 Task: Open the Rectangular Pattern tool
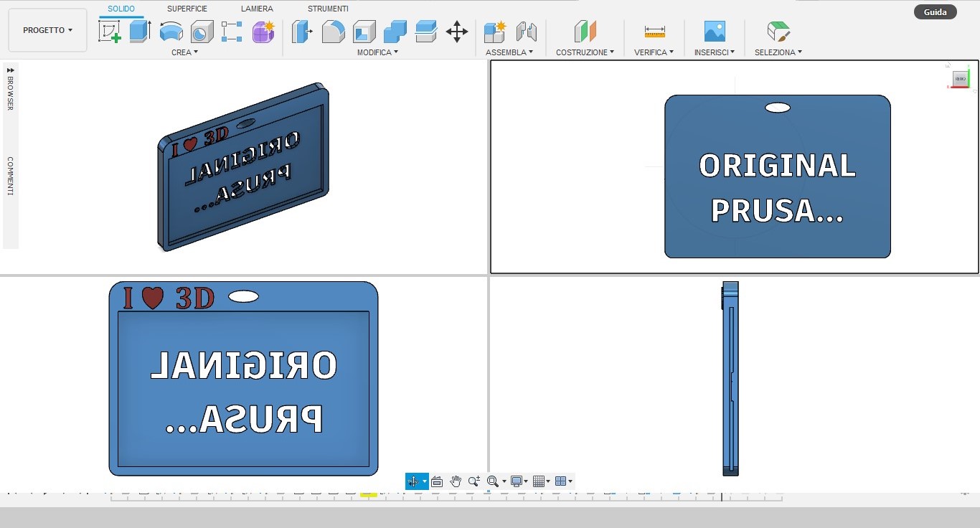[232, 32]
